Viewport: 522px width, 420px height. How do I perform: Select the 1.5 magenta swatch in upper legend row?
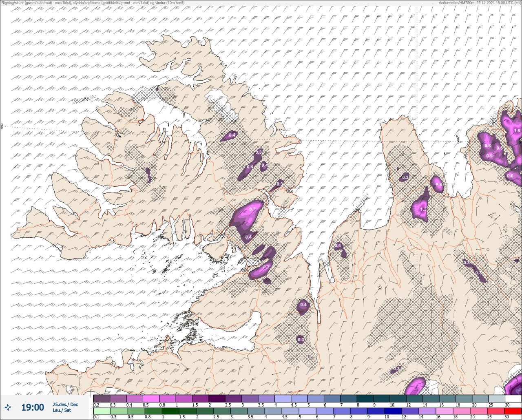[200, 398]
